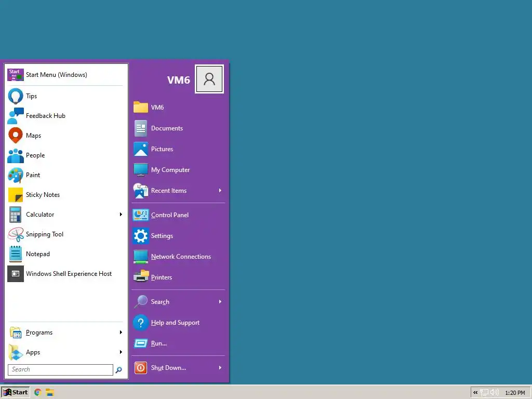Click the Recent Items icon

tap(141, 191)
